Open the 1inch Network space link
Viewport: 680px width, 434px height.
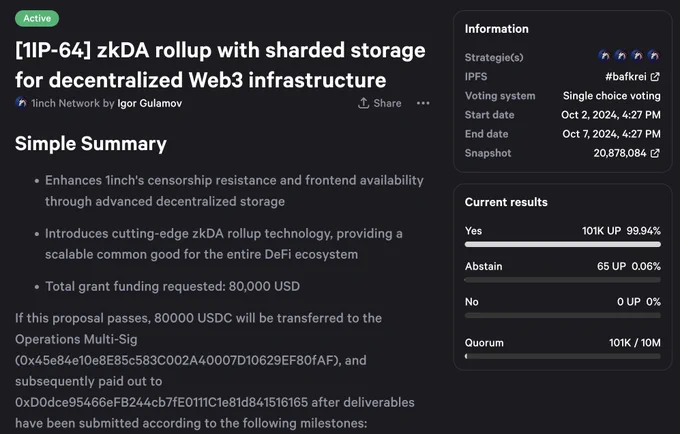click(x=65, y=103)
